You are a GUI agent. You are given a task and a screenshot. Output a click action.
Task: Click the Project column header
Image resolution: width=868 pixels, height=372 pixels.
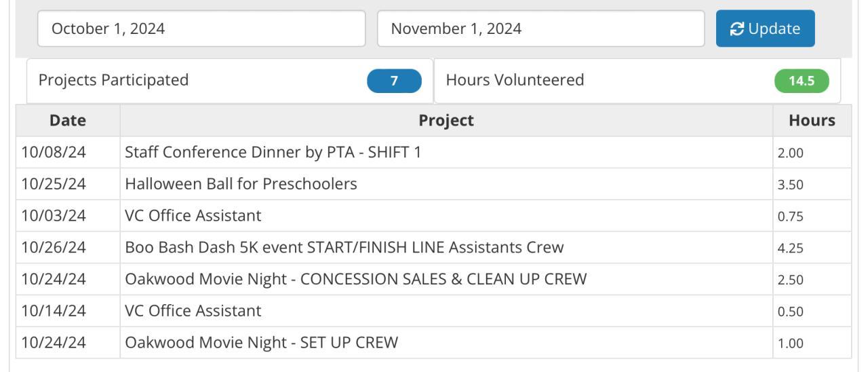[x=446, y=121]
